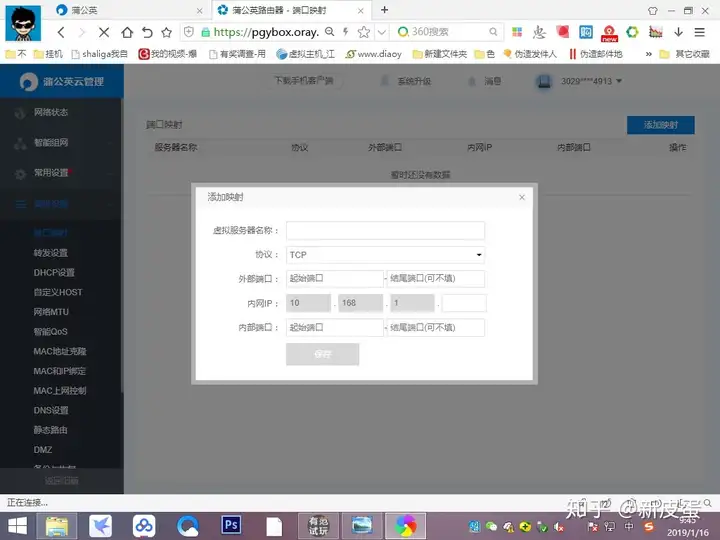Viewport: 720px width, 540px height.
Task: Open File Explorer from taskbar
Action: click(x=57, y=526)
